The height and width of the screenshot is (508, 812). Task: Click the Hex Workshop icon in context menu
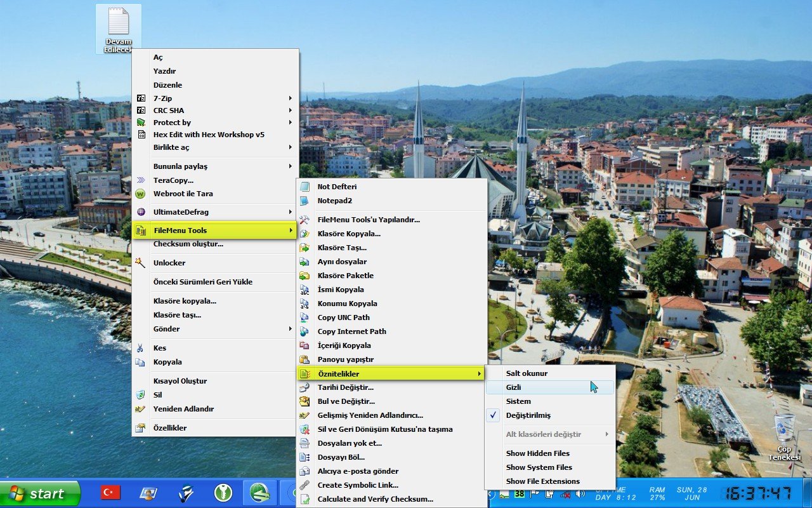pyautogui.click(x=141, y=135)
